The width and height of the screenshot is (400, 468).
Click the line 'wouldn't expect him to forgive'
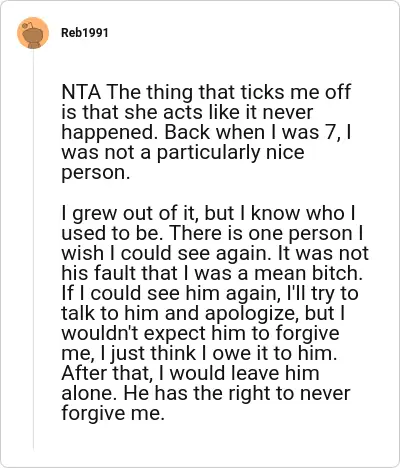coord(200,334)
